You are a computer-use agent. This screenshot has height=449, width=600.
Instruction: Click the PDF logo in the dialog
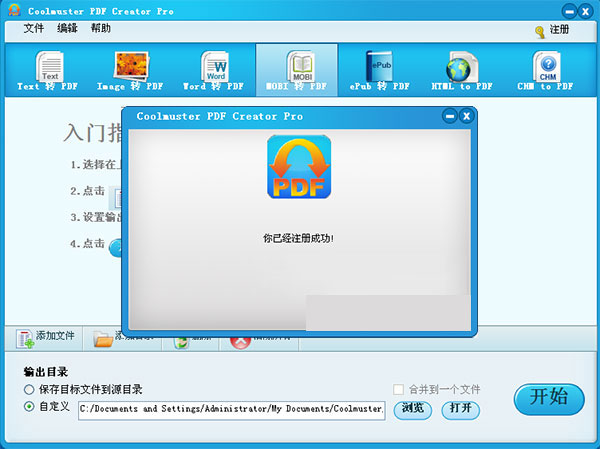[x=299, y=167]
